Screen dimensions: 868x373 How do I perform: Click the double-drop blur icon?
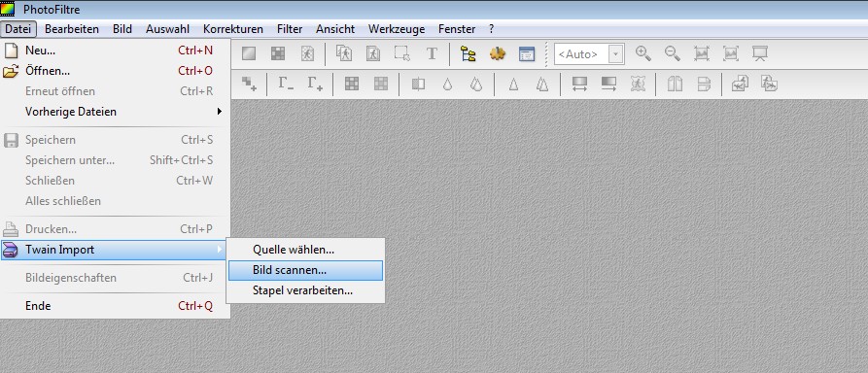(x=476, y=85)
